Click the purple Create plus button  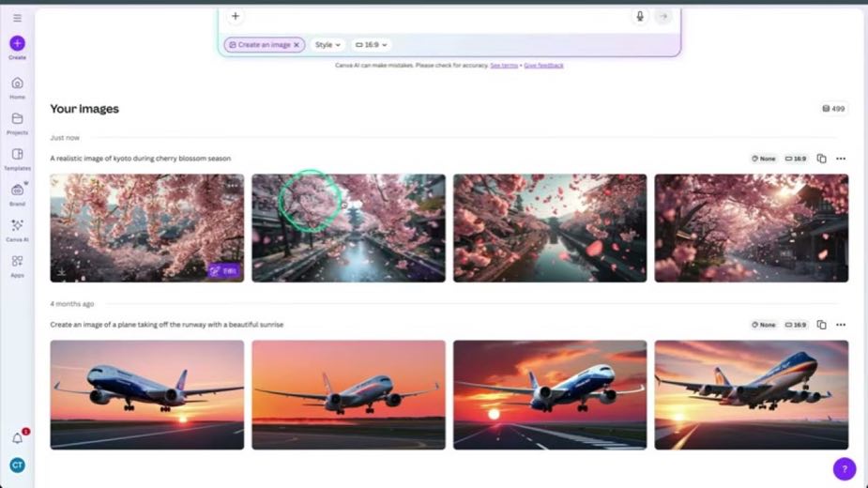click(17, 43)
